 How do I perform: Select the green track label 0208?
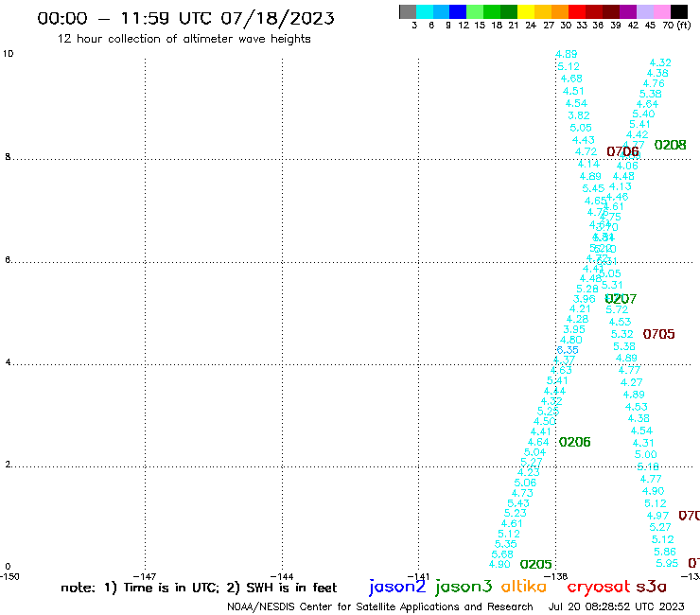(670, 145)
